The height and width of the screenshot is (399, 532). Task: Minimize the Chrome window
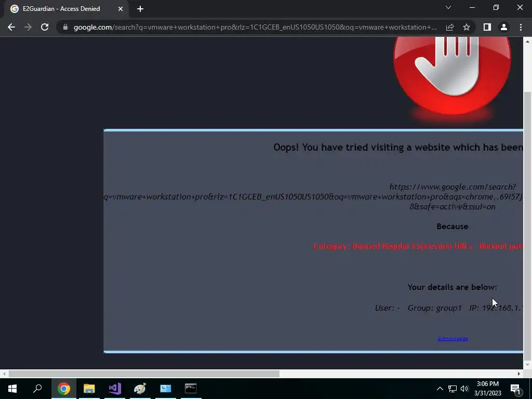coord(472,7)
